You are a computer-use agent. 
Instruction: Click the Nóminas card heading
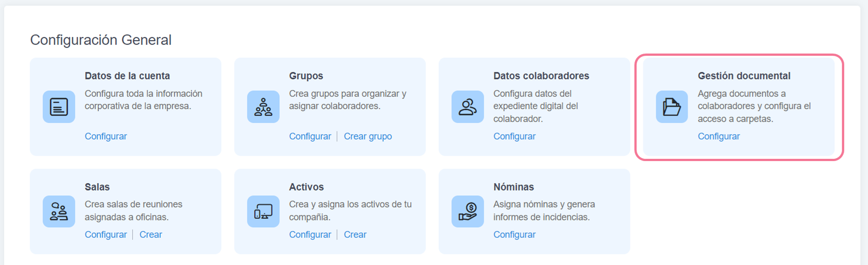tap(513, 187)
